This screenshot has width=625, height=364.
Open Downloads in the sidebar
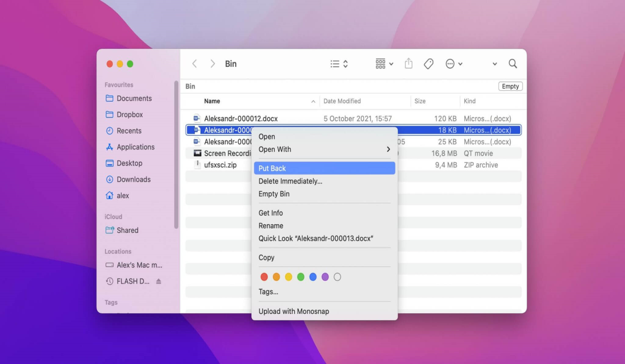133,179
